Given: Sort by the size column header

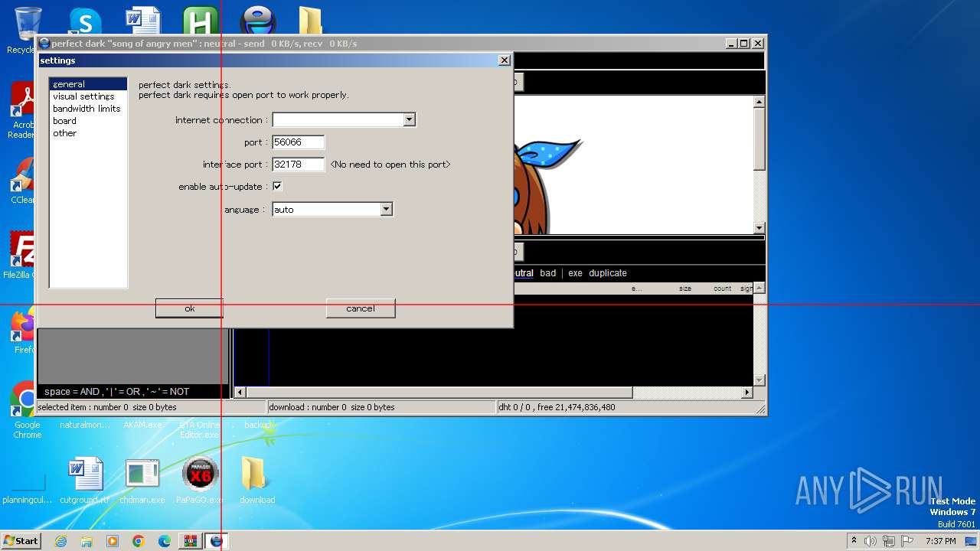Looking at the screenshot, I should tap(685, 289).
